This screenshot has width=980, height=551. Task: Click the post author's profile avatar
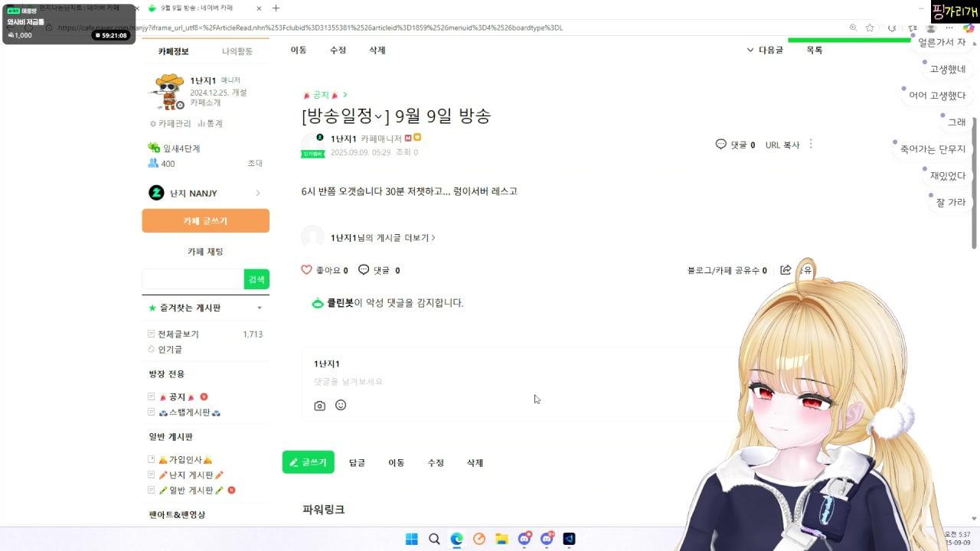click(312, 145)
